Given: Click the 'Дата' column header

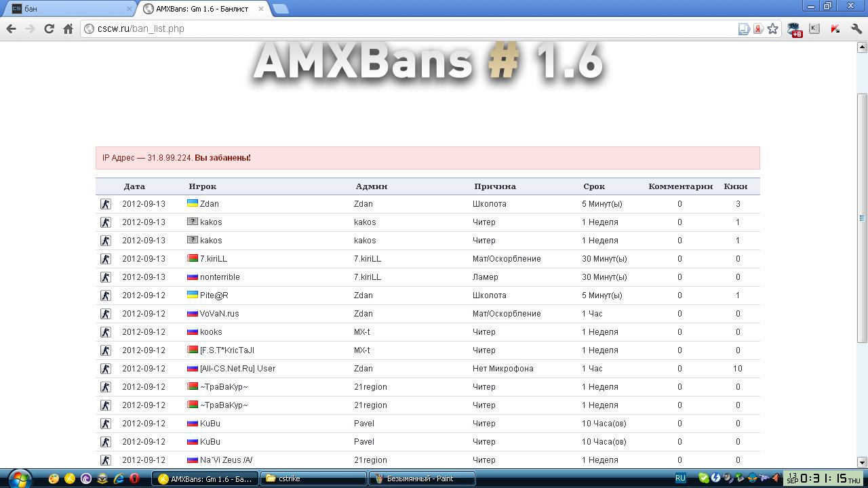Looking at the screenshot, I should coord(134,186).
